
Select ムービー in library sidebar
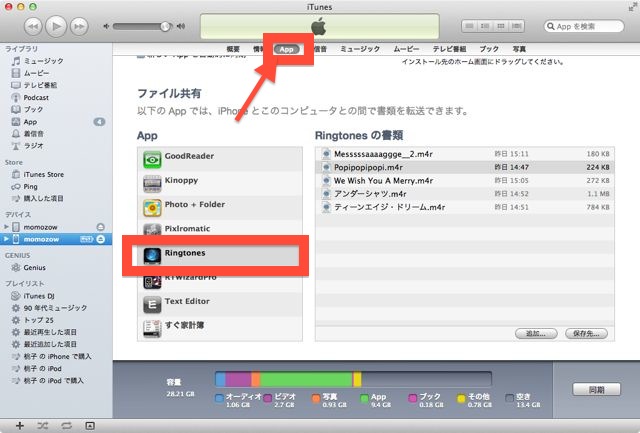pos(56,73)
